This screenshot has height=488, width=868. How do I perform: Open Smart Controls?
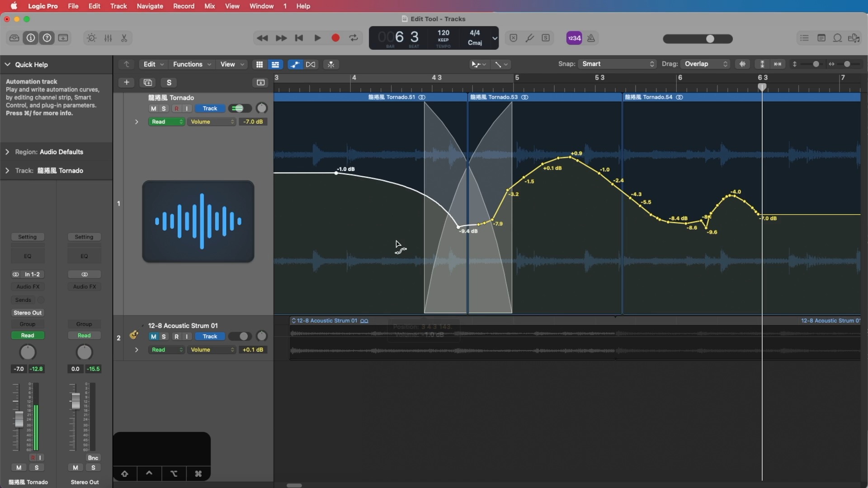92,38
